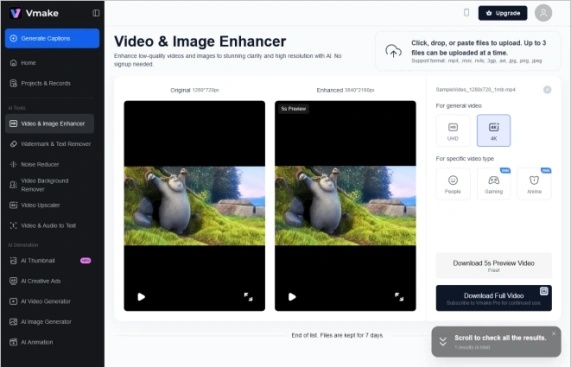571x367 pixels.
Task: Click Download Full Video button
Action: (x=493, y=298)
